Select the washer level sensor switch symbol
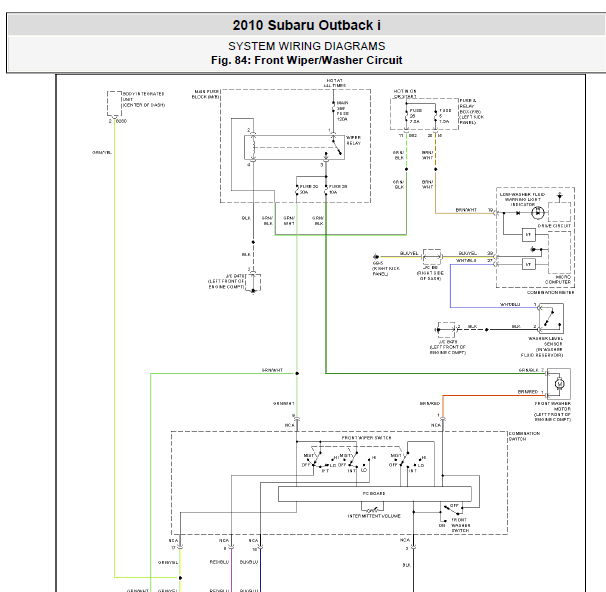606x592 pixels. [551, 318]
